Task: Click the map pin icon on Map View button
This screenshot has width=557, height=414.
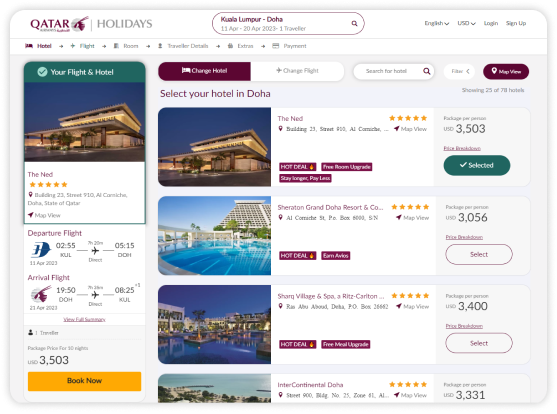Action: [494, 71]
